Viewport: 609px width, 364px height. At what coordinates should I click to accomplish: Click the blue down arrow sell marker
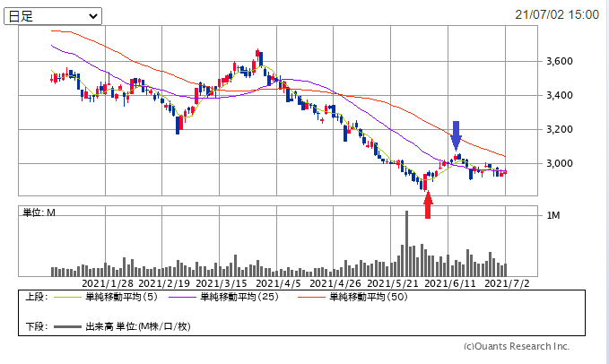tap(456, 135)
